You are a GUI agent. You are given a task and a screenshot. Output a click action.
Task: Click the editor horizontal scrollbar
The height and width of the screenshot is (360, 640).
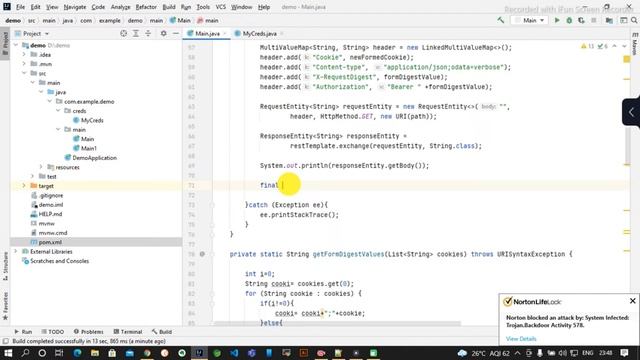point(337,323)
